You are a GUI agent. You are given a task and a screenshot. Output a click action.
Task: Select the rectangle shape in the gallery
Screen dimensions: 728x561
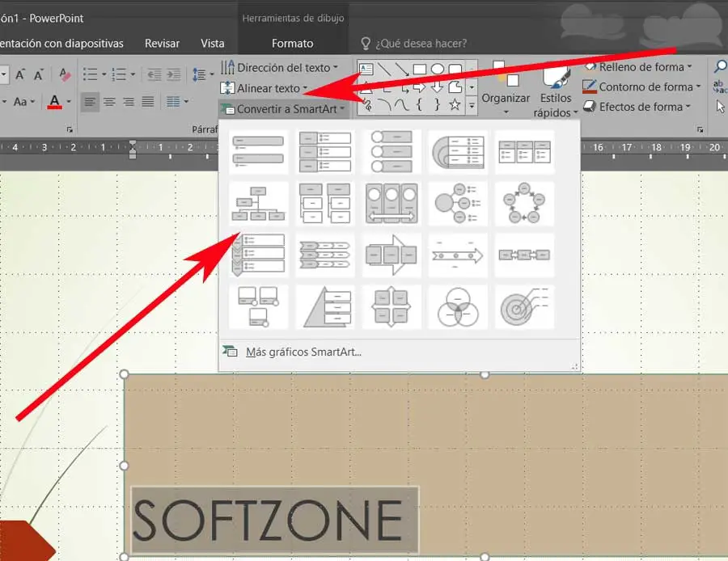(420, 70)
